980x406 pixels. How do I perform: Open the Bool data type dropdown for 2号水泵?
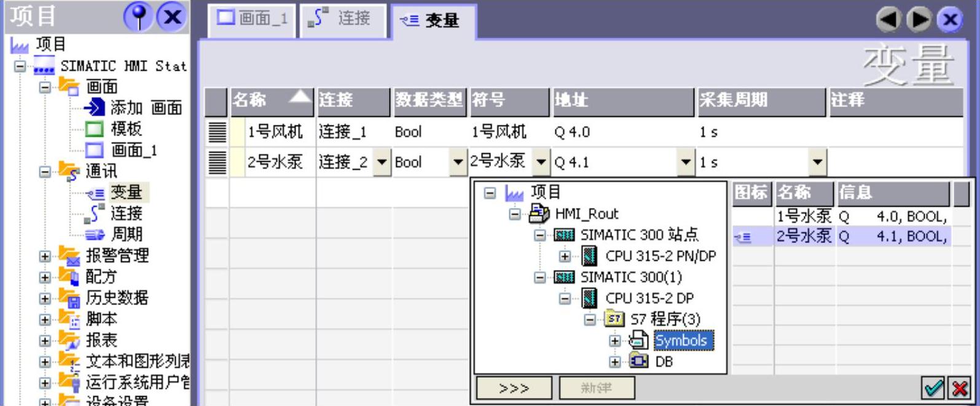click(458, 163)
